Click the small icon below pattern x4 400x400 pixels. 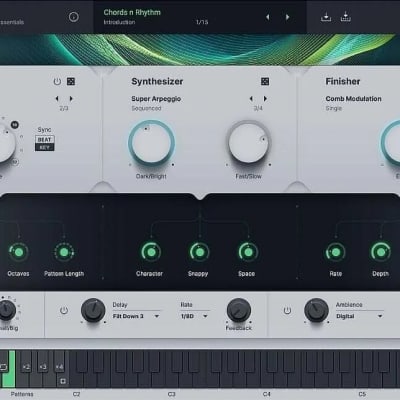[63, 381]
